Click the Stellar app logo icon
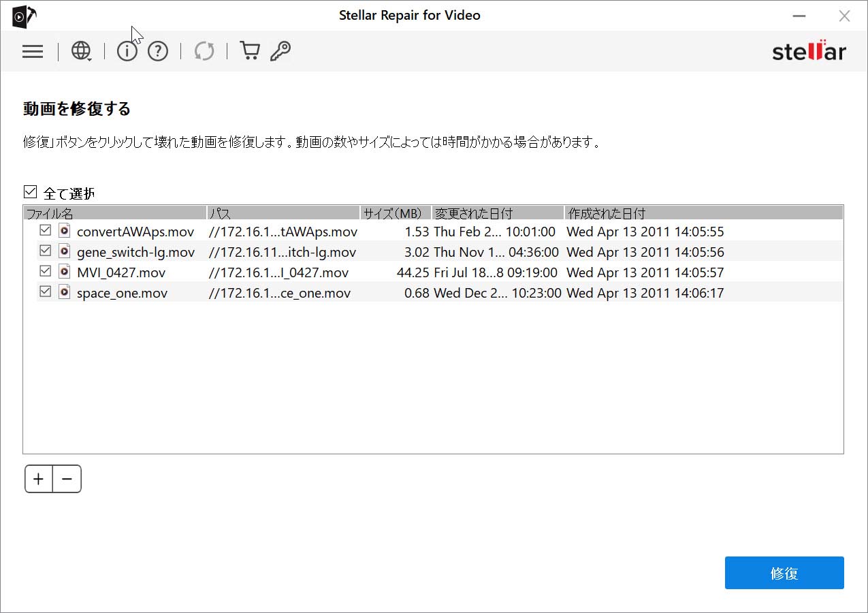 coord(24,16)
